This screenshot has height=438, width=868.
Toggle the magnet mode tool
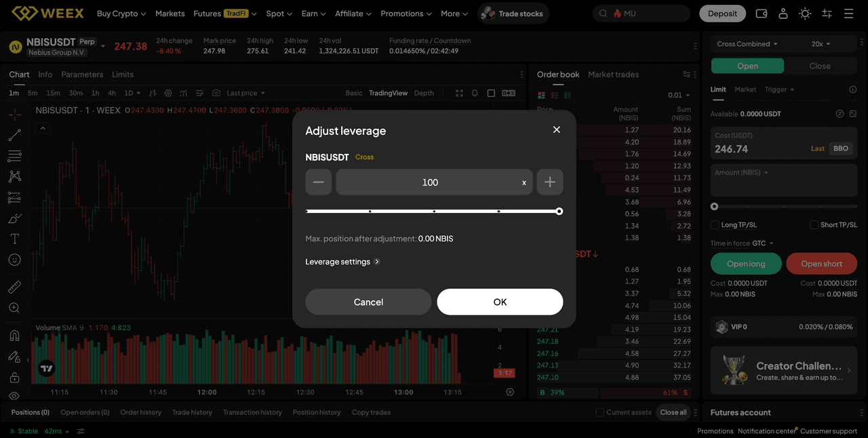[x=14, y=336]
